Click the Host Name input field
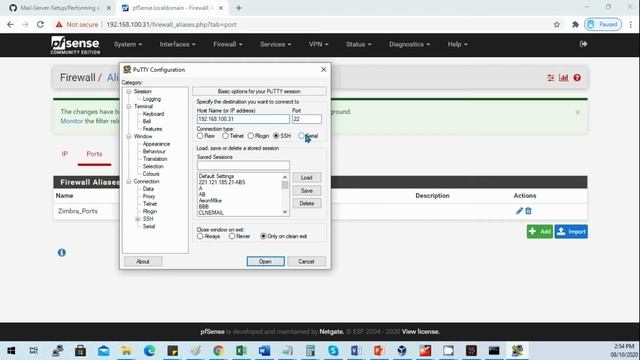The height and width of the screenshot is (360, 640). click(243, 119)
